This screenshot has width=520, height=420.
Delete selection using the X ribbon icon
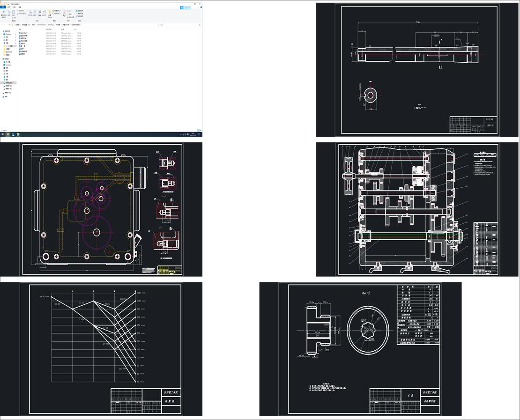40,12
